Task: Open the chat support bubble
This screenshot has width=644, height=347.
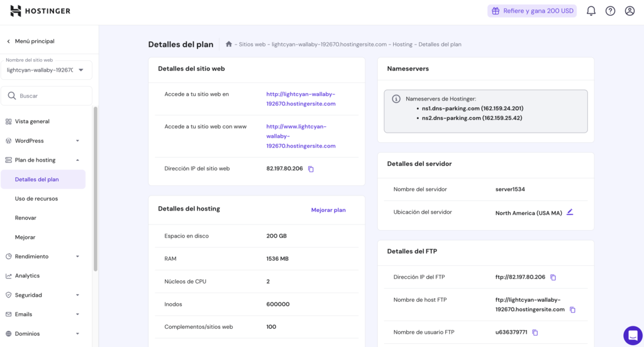Action: point(632,335)
